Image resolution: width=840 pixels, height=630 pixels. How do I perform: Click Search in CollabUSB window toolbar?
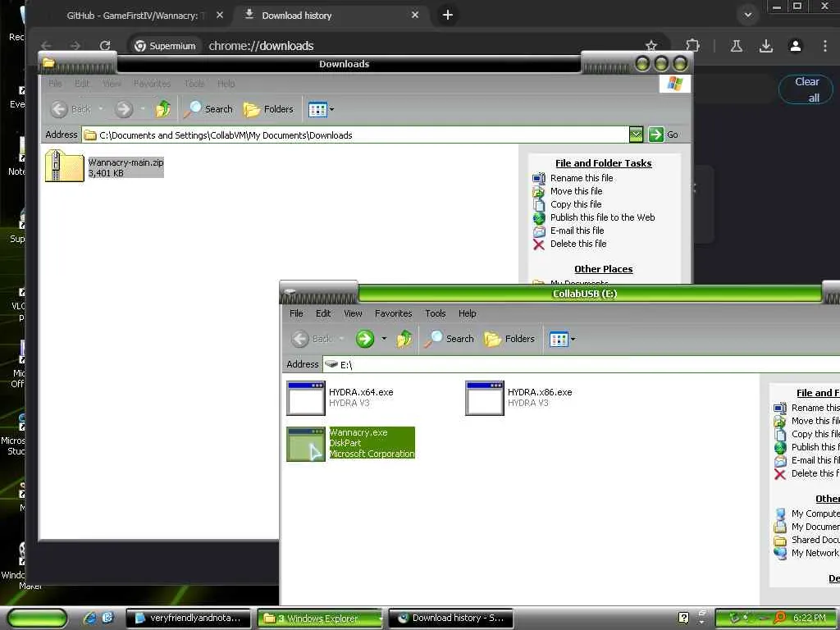[449, 339]
